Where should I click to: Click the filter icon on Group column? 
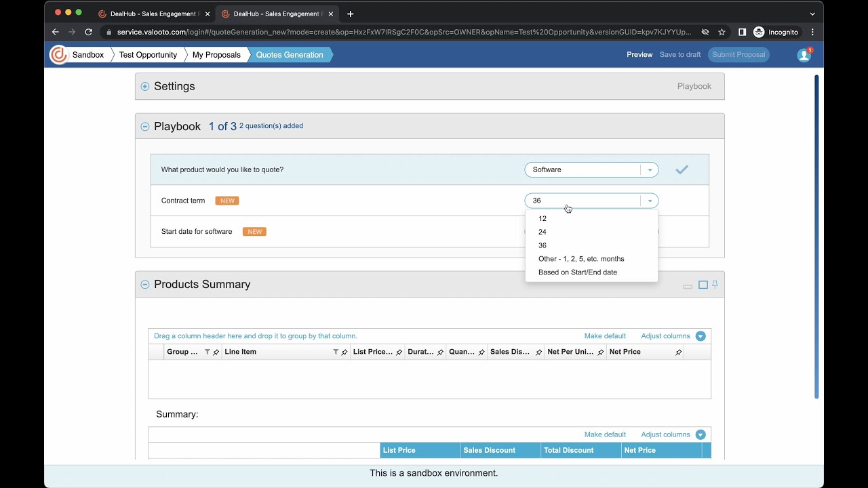(x=208, y=352)
